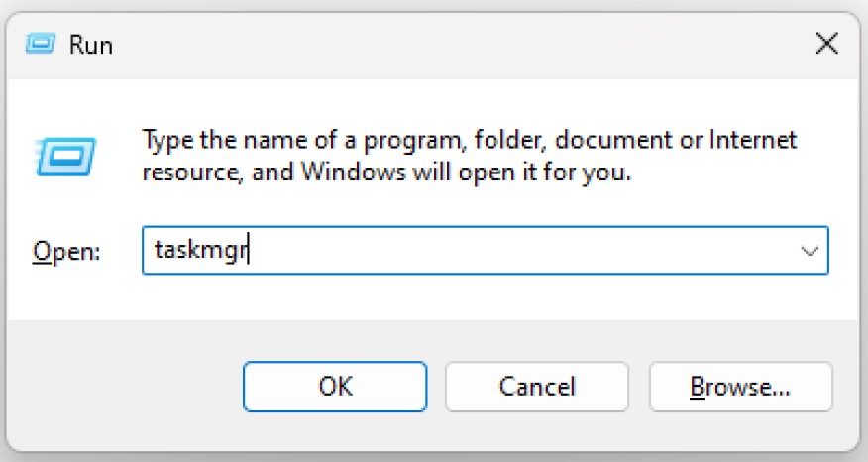Viewport: 868px width, 462px height.
Task: Click the "Open:" field label
Action: 67,253
